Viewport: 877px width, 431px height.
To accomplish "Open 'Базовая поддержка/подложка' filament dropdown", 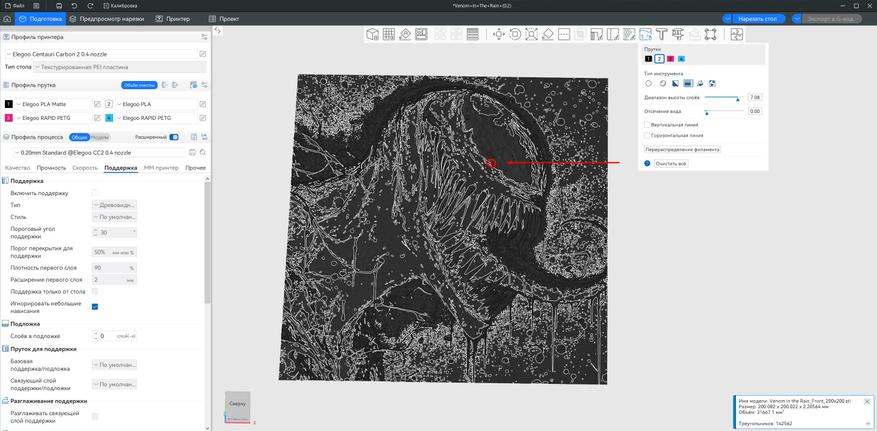I will click(114, 365).
